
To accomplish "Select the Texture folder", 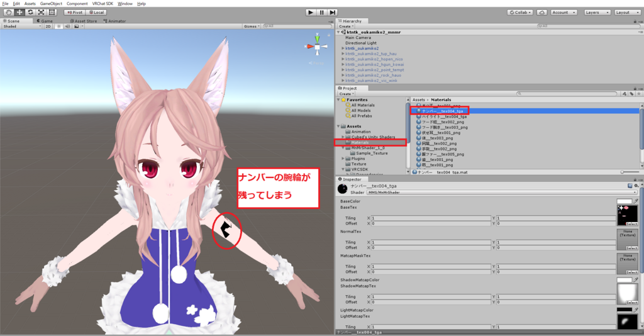I will point(358,164).
